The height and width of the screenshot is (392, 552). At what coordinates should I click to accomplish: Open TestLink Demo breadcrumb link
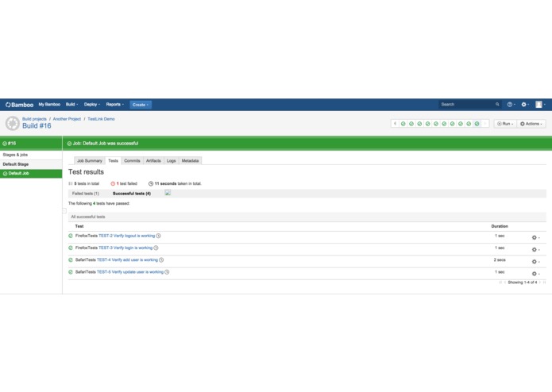101,119
